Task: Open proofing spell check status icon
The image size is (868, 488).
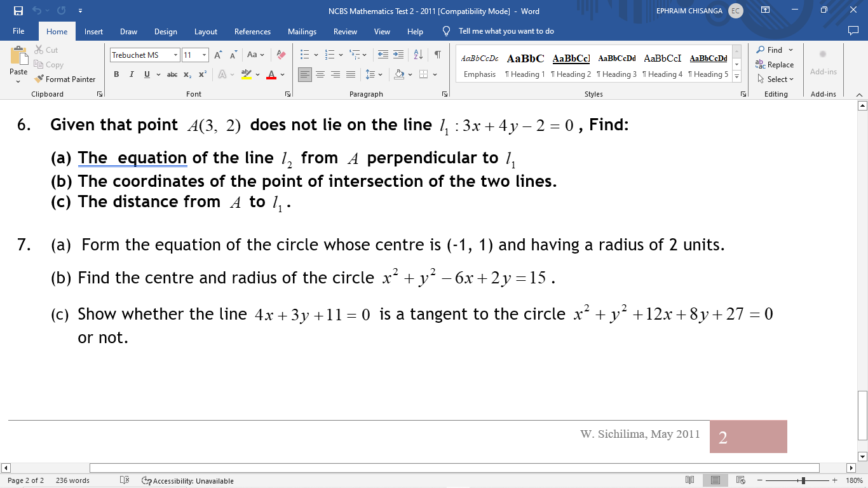Action: tap(125, 480)
